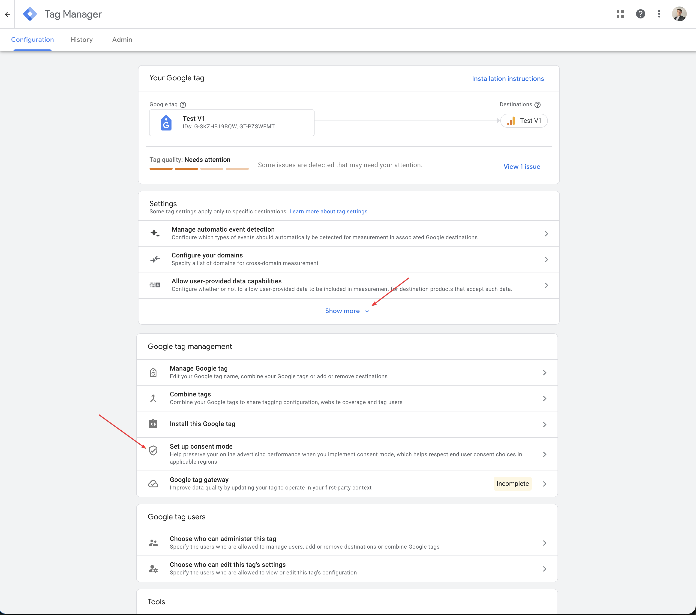Screen dimensions: 696x616
Task: Open chevron for Install this Google tag
Action: [544, 425]
